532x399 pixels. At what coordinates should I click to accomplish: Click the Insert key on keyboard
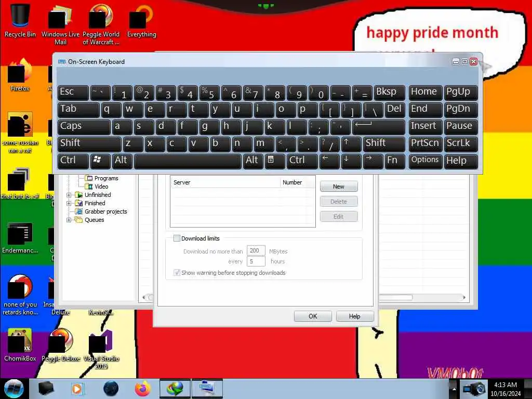point(425,127)
